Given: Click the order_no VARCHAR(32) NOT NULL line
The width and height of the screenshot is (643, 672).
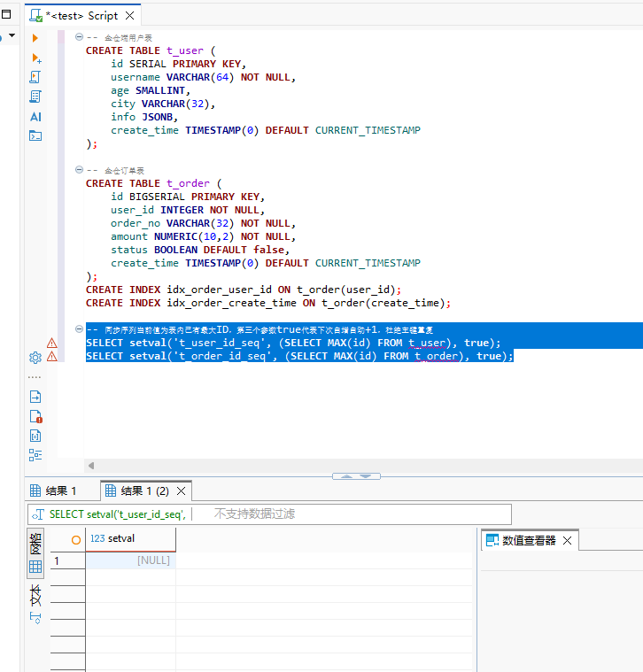Looking at the screenshot, I should pos(203,223).
